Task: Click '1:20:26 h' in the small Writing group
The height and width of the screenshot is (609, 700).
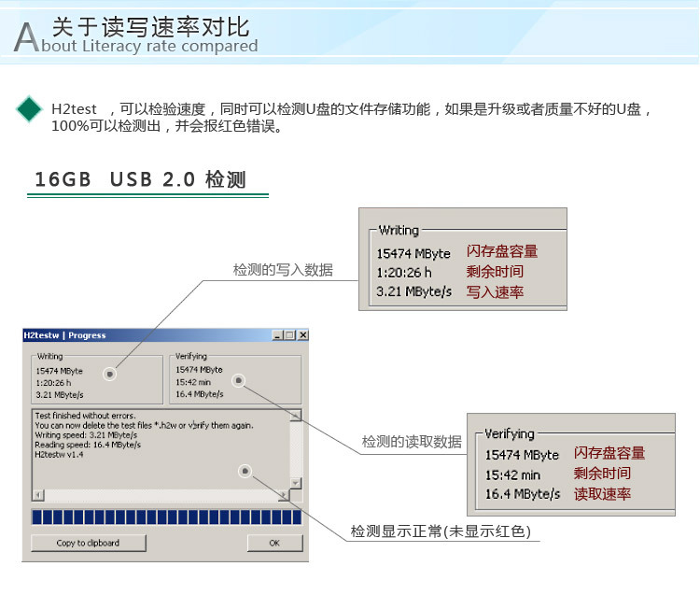Action: click(53, 383)
